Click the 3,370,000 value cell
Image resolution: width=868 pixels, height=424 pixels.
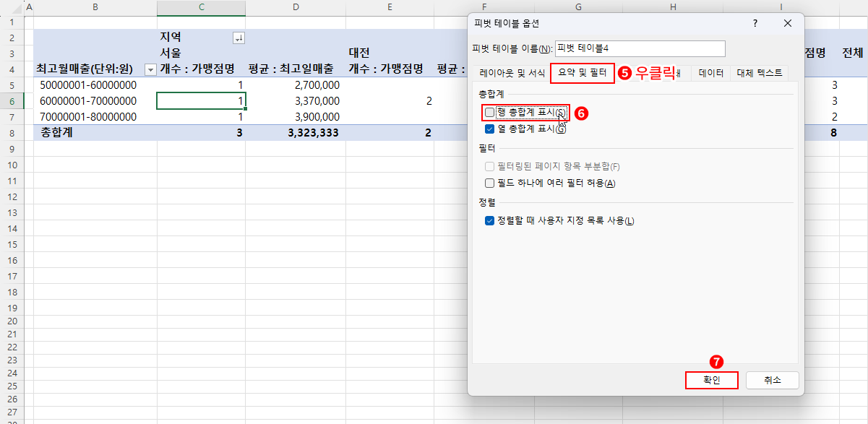tap(296, 100)
